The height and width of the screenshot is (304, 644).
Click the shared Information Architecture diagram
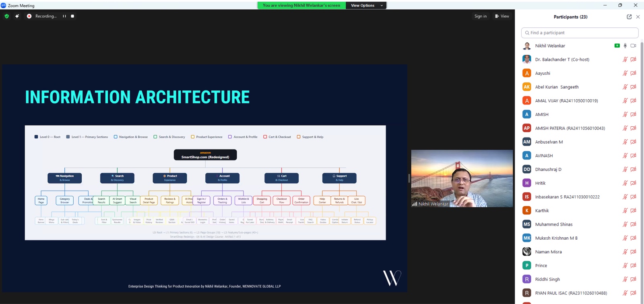click(205, 183)
